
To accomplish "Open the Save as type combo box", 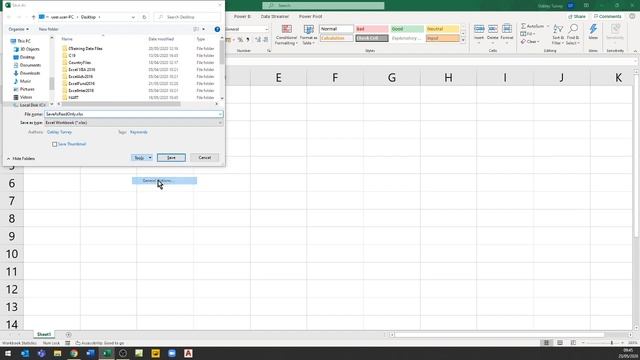I will click(x=133, y=122).
